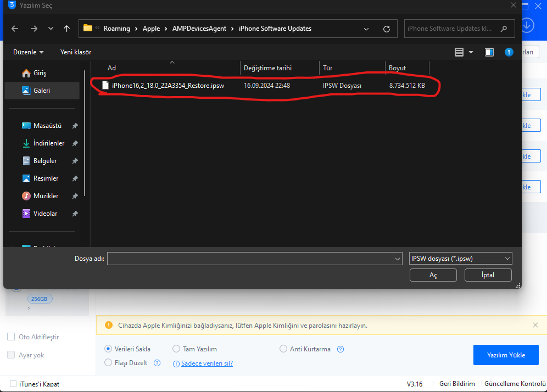
Task: Click the pin icon beside Masaüstü
Action: pos(75,126)
